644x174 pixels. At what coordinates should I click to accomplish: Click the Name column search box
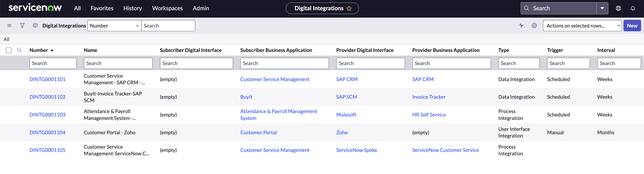click(x=118, y=63)
